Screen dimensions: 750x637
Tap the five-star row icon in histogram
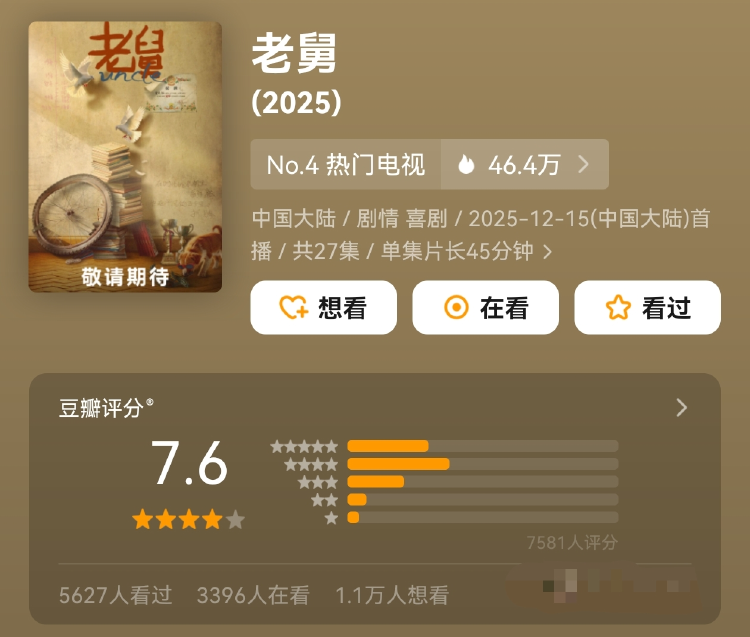[304, 447]
